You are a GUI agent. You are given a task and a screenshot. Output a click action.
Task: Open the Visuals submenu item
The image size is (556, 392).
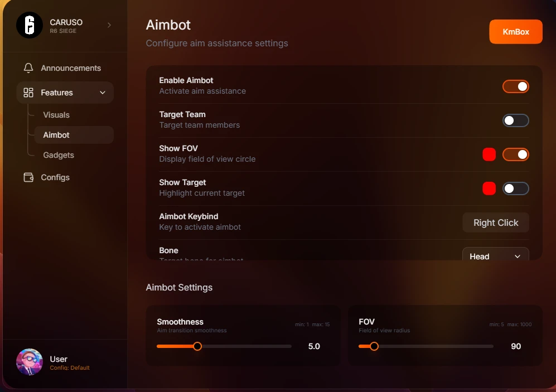coord(56,115)
